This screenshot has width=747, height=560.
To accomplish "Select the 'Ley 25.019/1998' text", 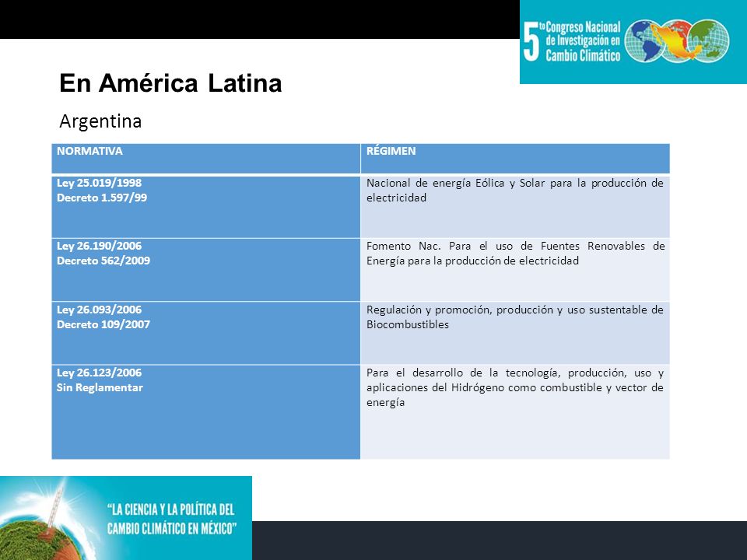I will click(99, 183).
